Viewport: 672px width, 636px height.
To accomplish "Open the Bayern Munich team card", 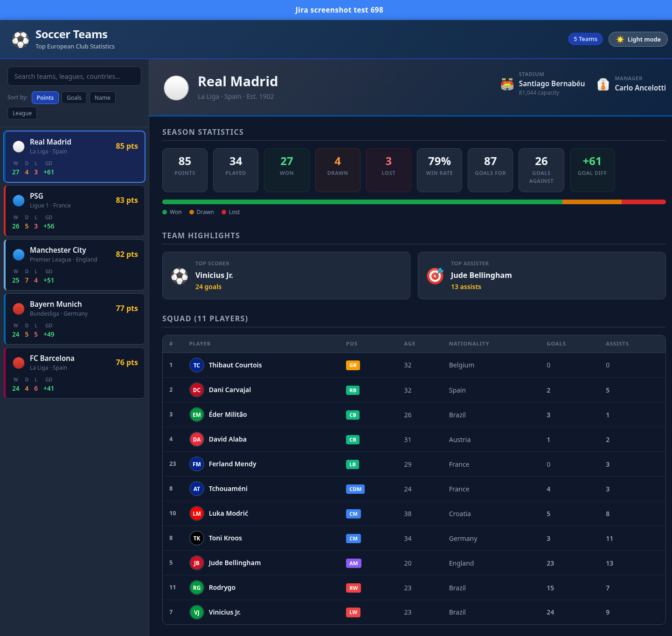I will click(75, 319).
